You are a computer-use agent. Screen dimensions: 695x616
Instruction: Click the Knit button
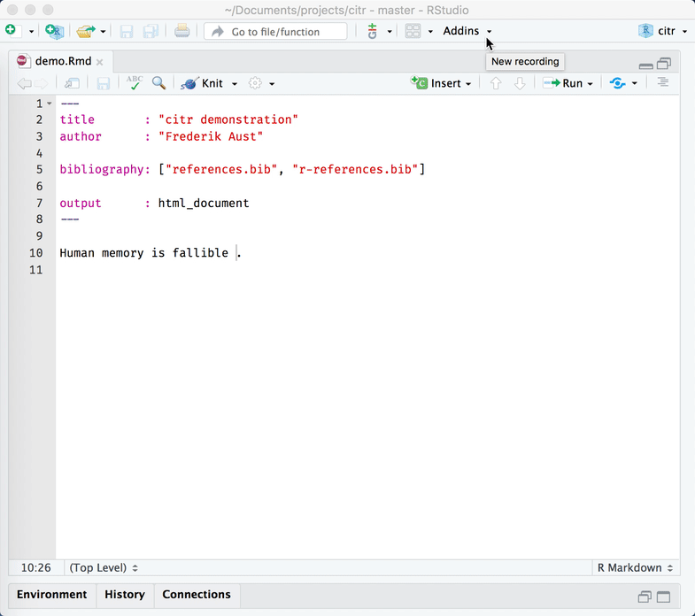[202, 83]
